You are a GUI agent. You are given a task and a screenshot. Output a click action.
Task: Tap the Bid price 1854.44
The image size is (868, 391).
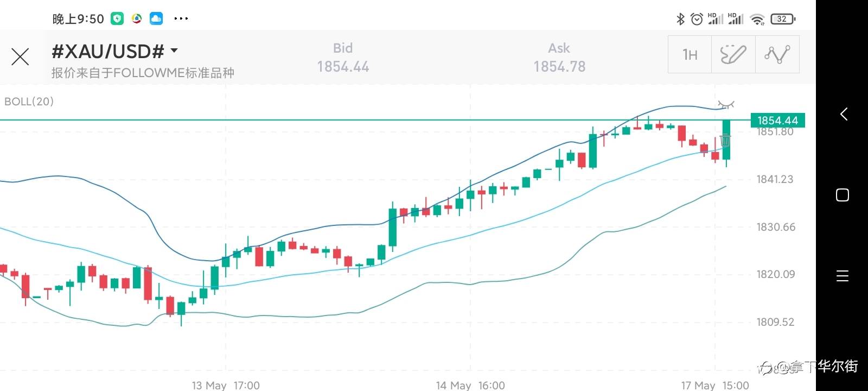click(x=343, y=66)
